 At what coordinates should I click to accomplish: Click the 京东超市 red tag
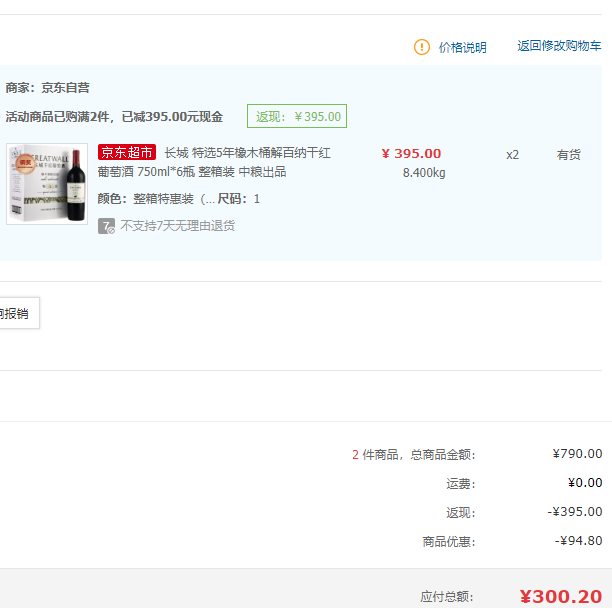pyautogui.click(x=127, y=152)
